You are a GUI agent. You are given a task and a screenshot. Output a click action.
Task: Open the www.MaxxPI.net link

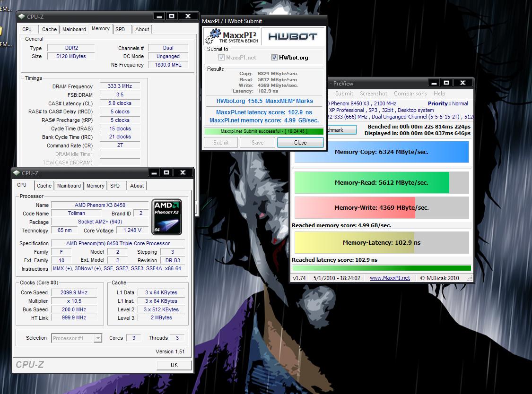tap(390, 278)
